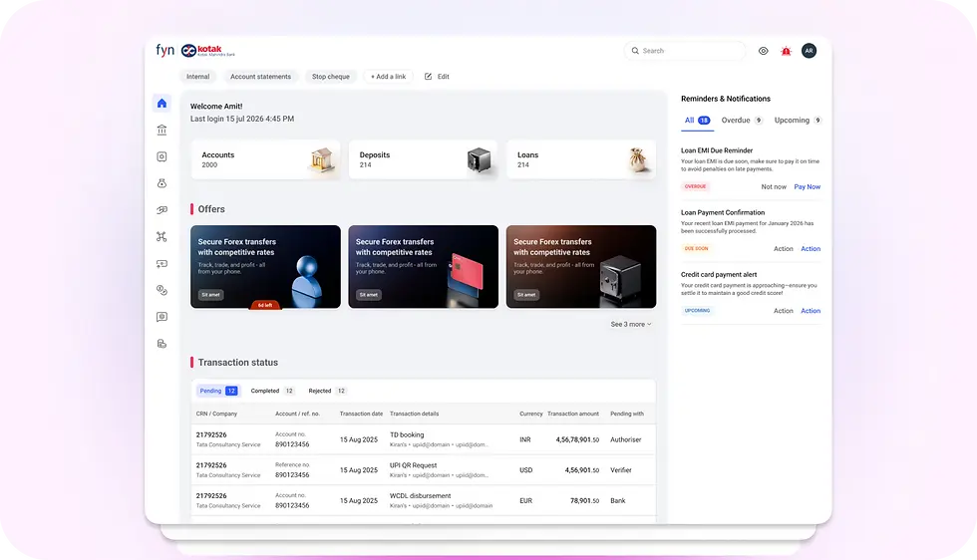Open the connected-nodes sidebar icon
Viewport: 977px width, 560px height.
coord(162,237)
